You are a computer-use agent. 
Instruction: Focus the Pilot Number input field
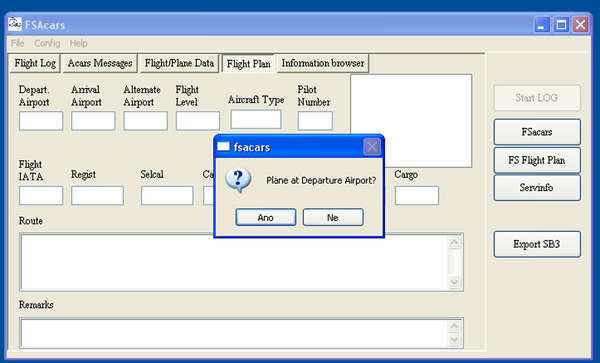tap(315, 121)
